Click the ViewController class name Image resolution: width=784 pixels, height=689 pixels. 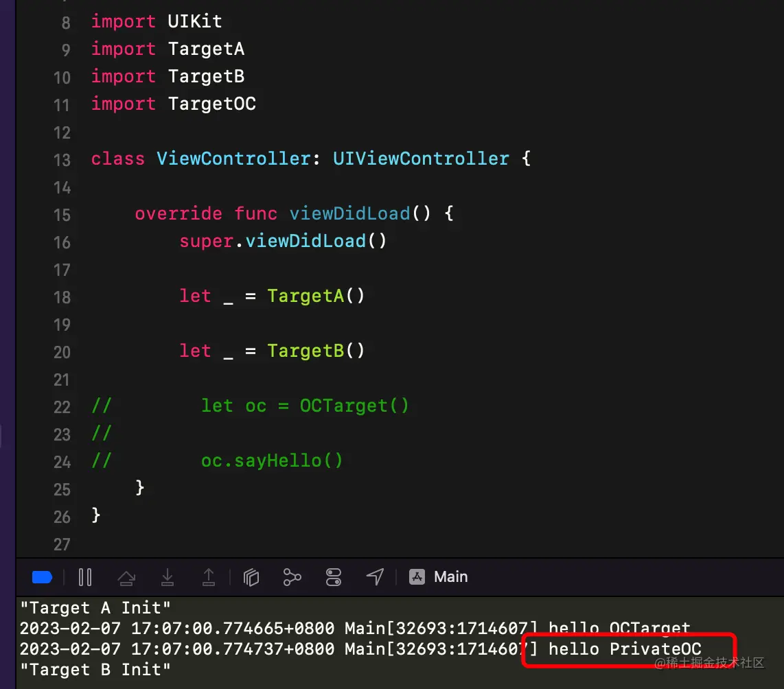tap(234, 159)
